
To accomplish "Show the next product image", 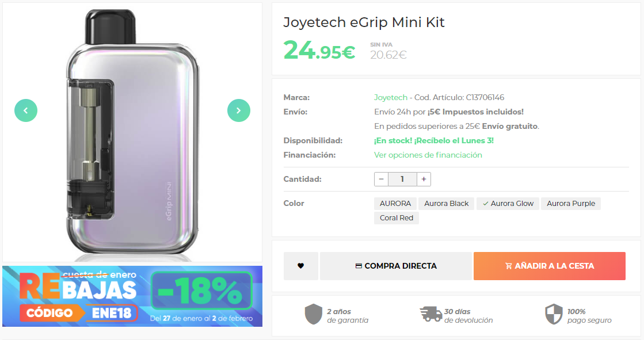I will (239, 110).
